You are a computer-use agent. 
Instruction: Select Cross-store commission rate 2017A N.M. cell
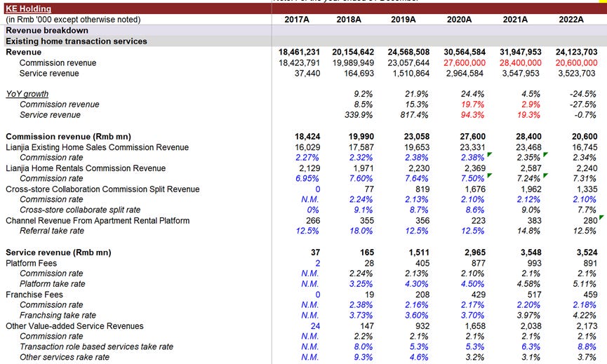(310, 199)
